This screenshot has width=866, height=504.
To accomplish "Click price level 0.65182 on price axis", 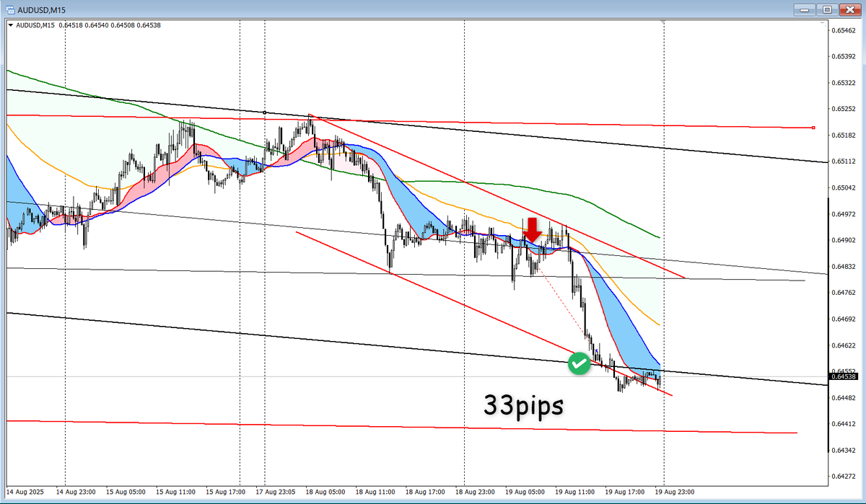I will point(843,136).
